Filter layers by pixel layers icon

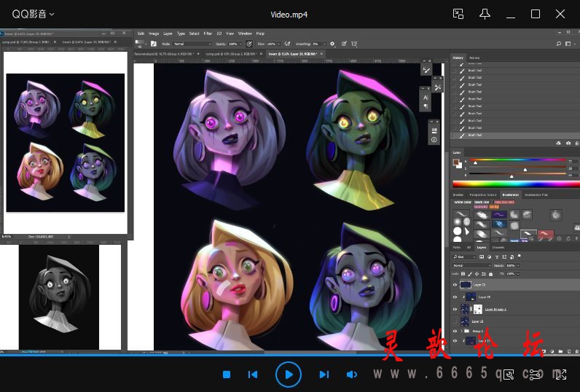coord(482,256)
